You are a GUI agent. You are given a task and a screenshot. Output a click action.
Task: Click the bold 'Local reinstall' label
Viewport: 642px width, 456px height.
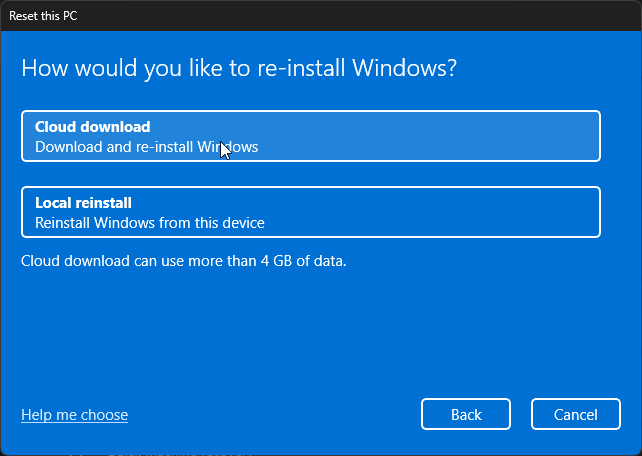(x=83, y=203)
